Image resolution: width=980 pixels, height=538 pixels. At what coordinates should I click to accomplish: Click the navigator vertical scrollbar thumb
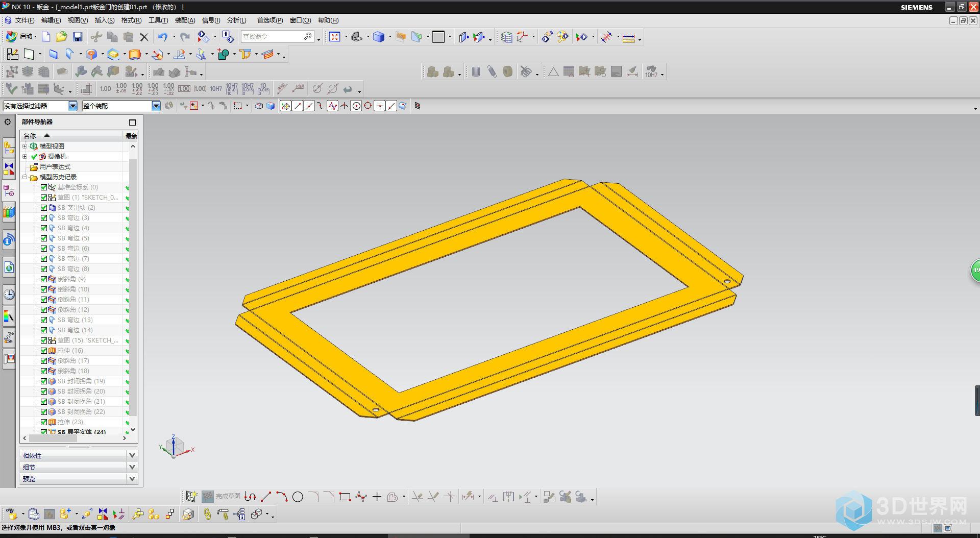(x=133, y=287)
